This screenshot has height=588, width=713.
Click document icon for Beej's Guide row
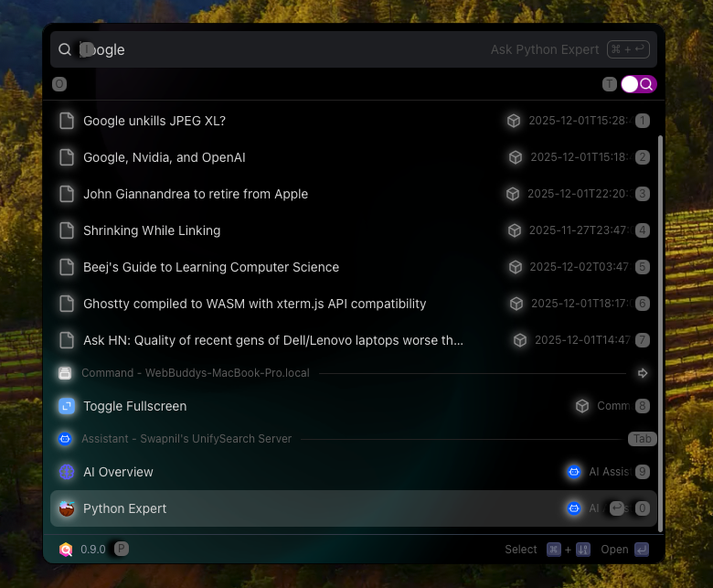(67, 267)
